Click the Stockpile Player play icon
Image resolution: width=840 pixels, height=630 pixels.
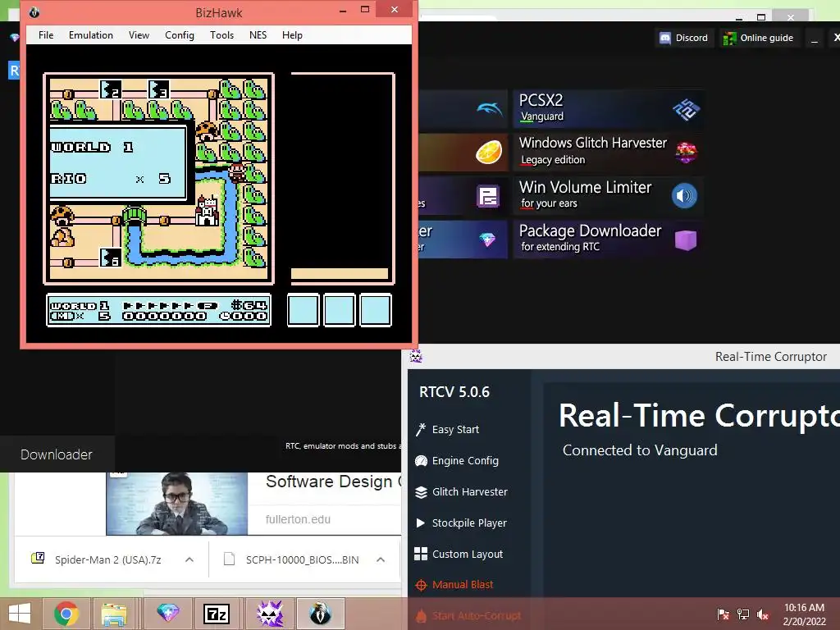421,523
